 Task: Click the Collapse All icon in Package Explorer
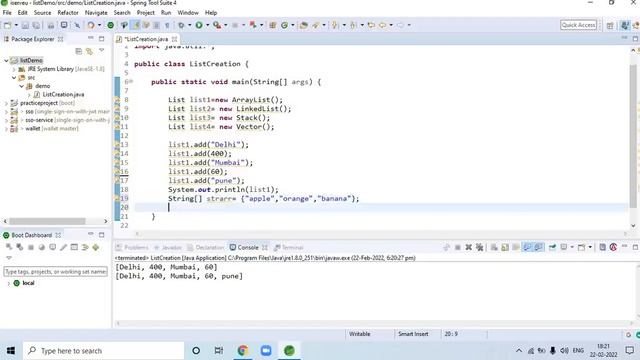tap(79, 51)
